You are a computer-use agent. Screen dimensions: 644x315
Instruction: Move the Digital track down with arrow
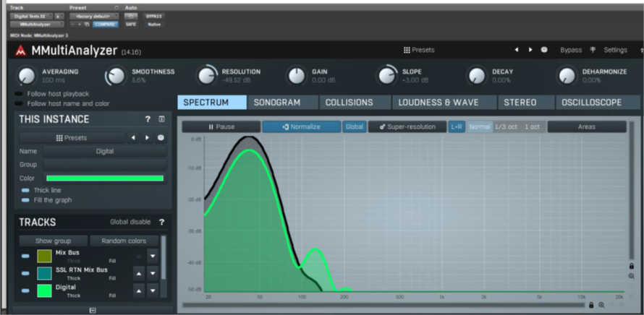pos(153,291)
